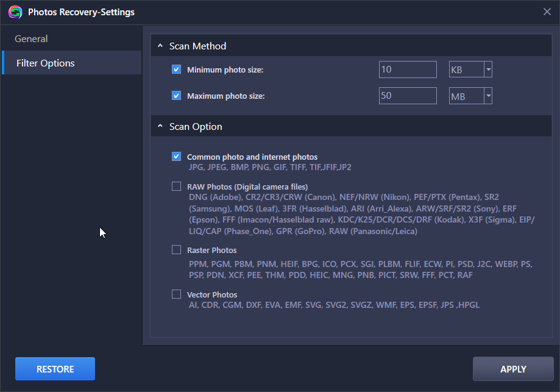Click inside the minimum size value field

click(407, 69)
